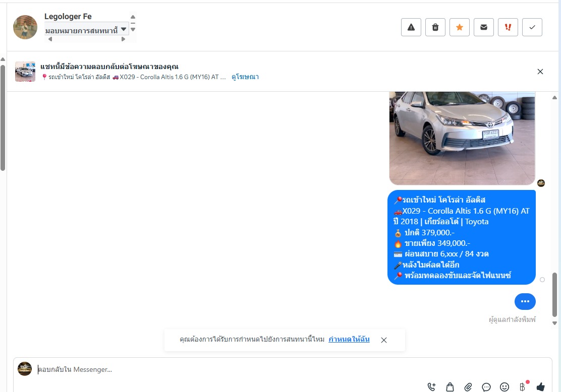Open ad thumbnail in the banner
Image resolution: width=561 pixels, height=392 pixels.
25,72
